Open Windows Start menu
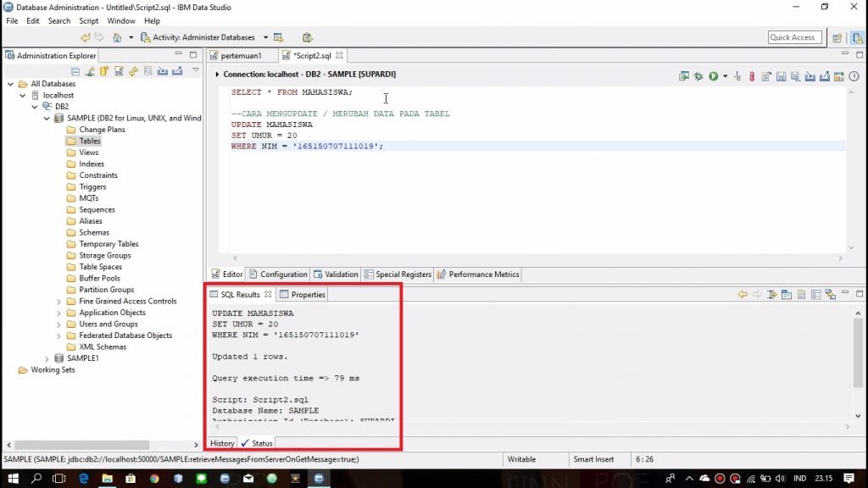Viewport: 868px width, 488px height. click(12, 479)
